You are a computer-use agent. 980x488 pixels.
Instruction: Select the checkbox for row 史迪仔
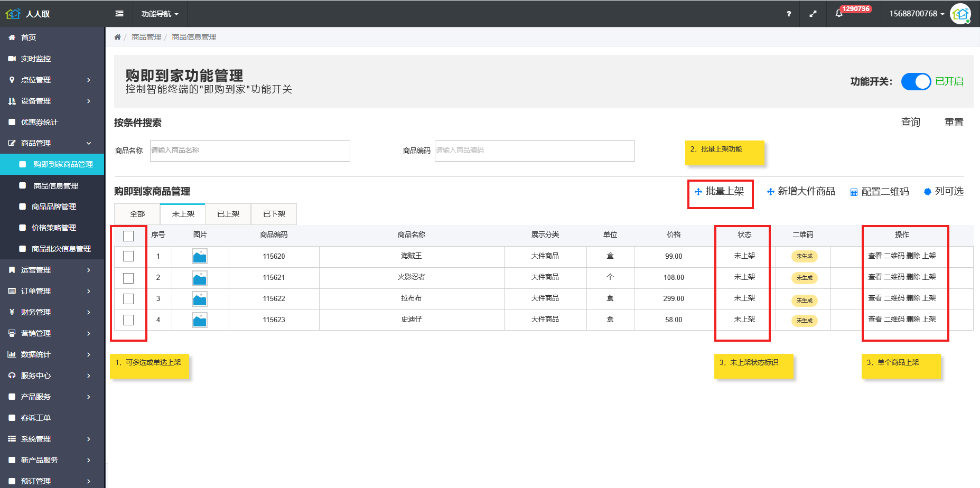(x=128, y=320)
